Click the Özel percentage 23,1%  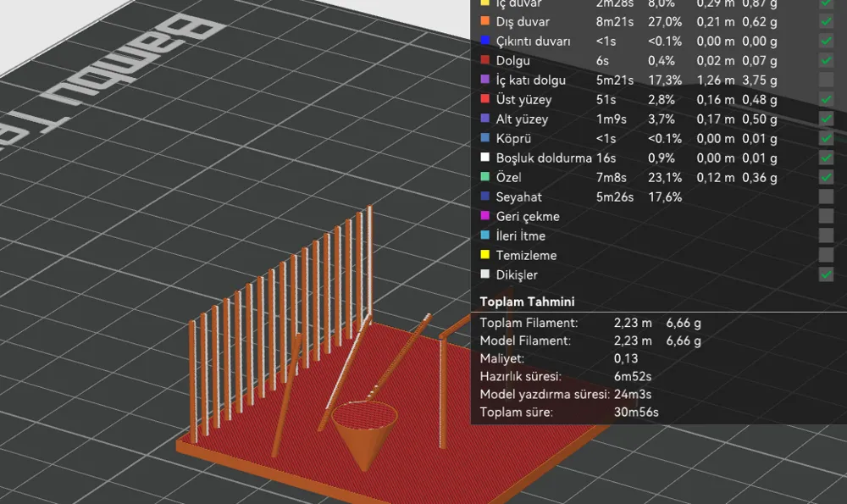click(664, 177)
